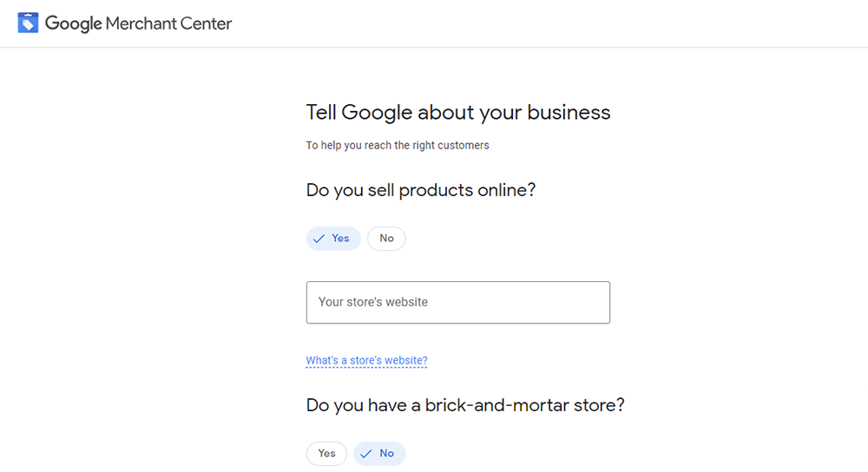Click the Merchant Center text in the header
Image resolution: width=868 pixels, height=472 pixels.
pos(168,23)
